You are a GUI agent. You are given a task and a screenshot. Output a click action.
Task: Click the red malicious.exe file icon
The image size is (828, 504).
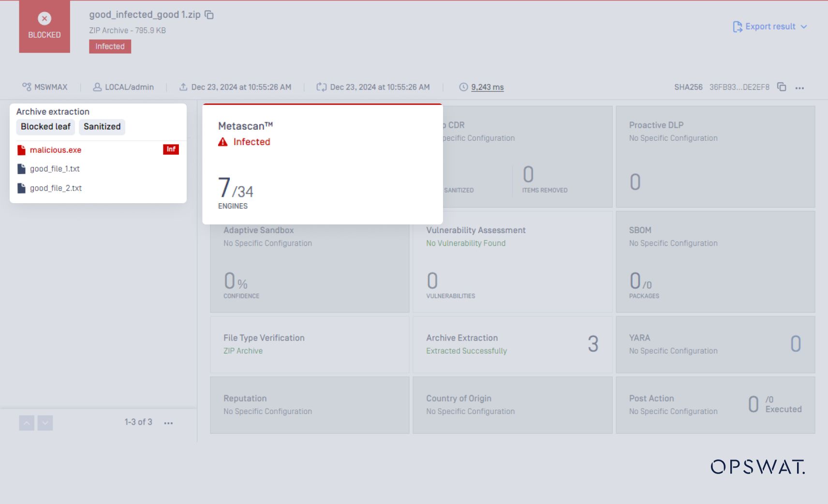click(x=21, y=150)
